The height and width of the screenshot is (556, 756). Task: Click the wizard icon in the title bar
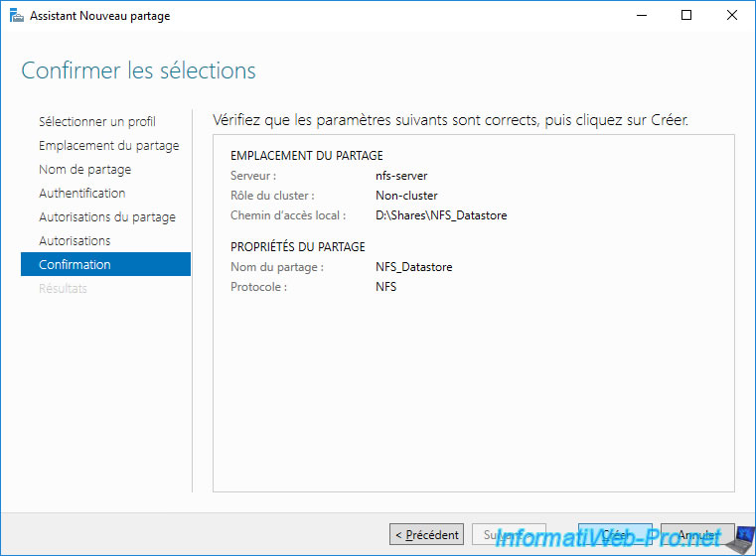[x=14, y=16]
